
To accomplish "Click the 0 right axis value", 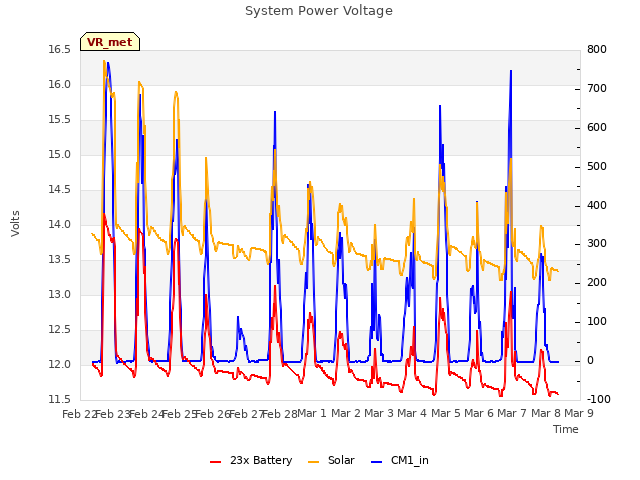I will pos(590,361).
